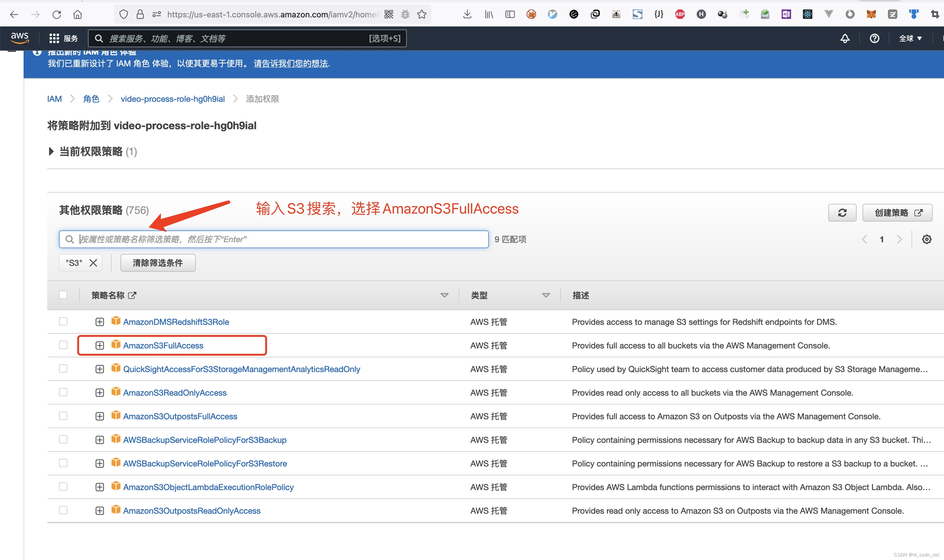Open the AWS help question mark icon
Screen dimensions: 944x560
click(874, 38)
